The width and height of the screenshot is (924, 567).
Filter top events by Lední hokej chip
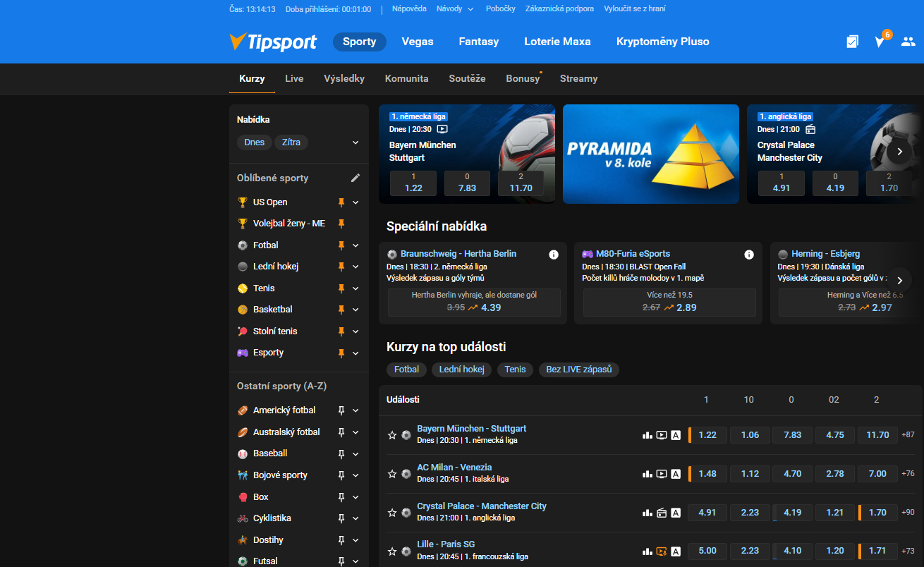463,370
